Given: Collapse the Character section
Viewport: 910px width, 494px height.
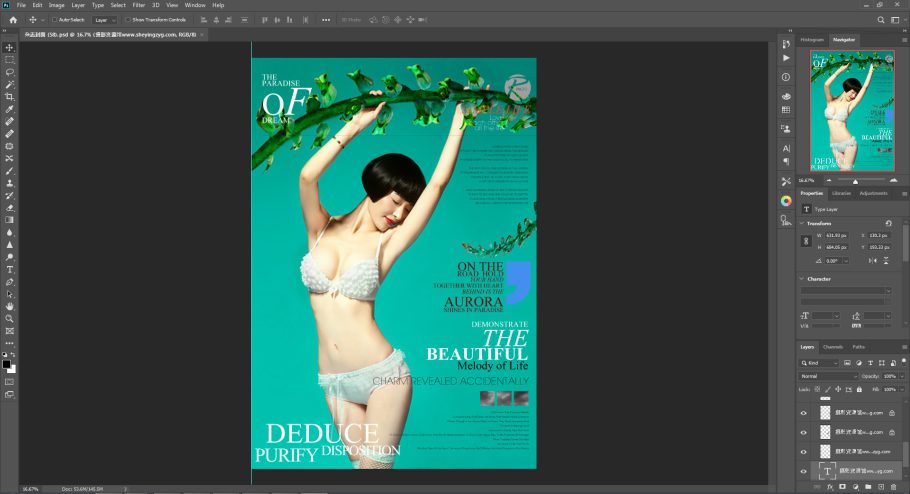Looking at the screenshot, I should pos(803,279).
